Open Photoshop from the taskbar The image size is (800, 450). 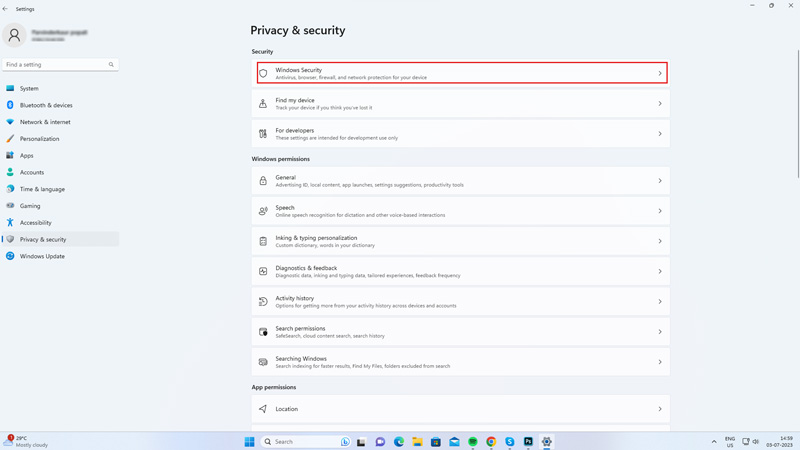pos(528,442)
